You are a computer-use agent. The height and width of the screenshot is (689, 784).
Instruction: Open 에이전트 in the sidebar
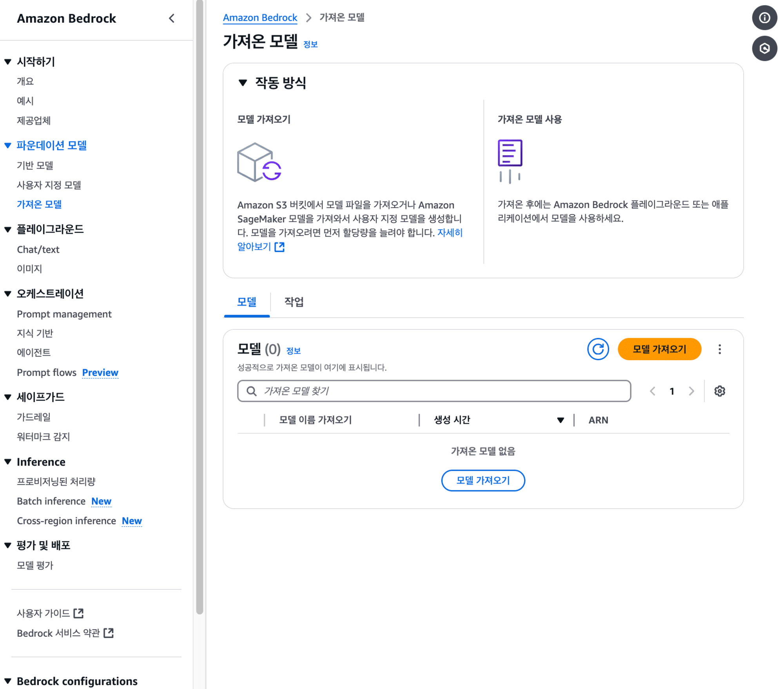pyautogui.click(x=34, y=352)
